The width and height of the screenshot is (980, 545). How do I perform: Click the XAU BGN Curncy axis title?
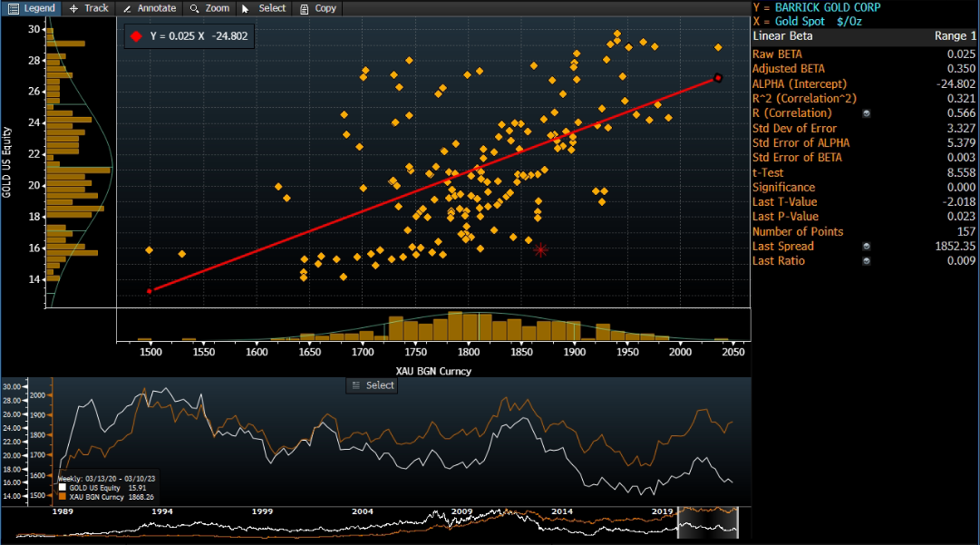point(433,371)
